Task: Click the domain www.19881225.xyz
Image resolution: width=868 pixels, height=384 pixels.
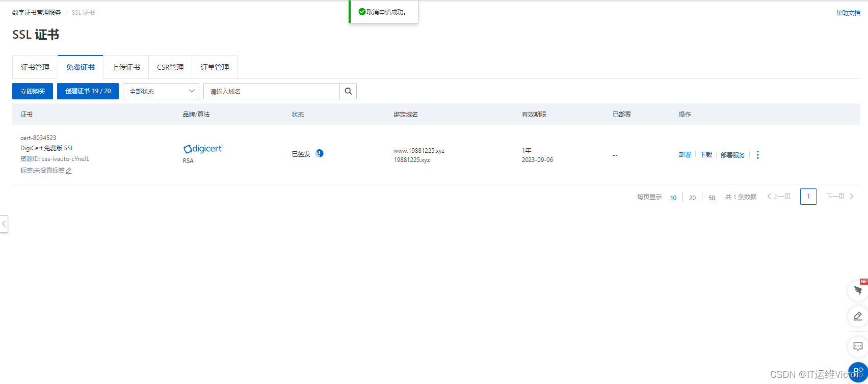Action: pyautogui.click(x=419, y=151)
